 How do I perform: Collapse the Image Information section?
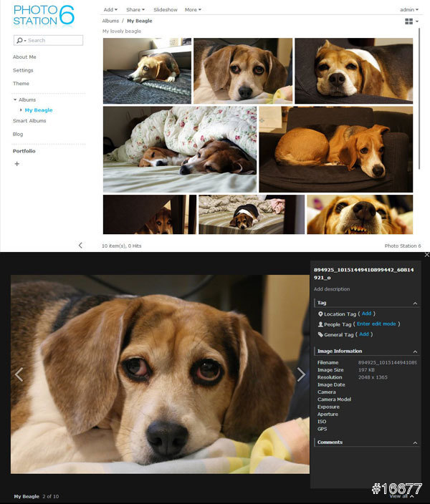[416, 352]
